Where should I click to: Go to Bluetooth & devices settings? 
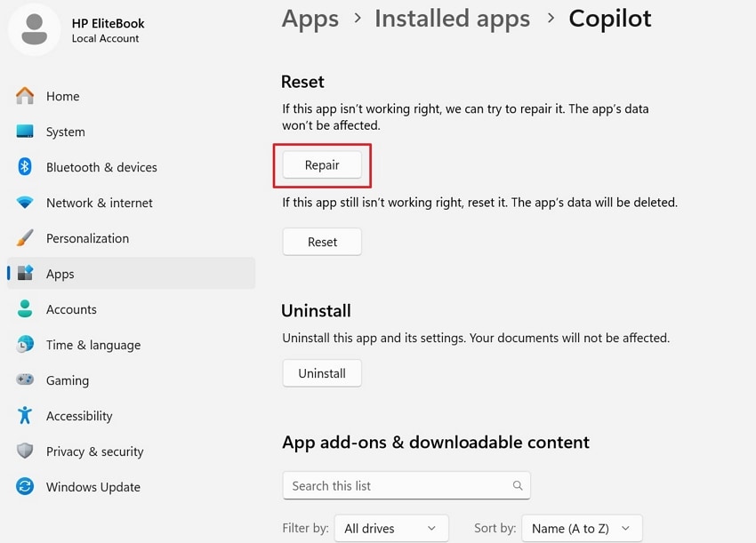101,167
